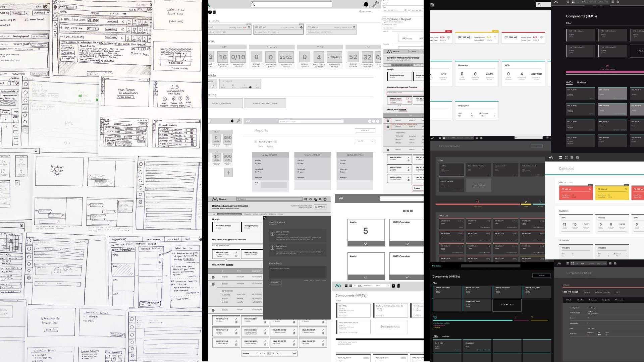The image size is (644, 362).
Task: Expand the chevron under Alerts 5 tile
Action: [365, 244]
